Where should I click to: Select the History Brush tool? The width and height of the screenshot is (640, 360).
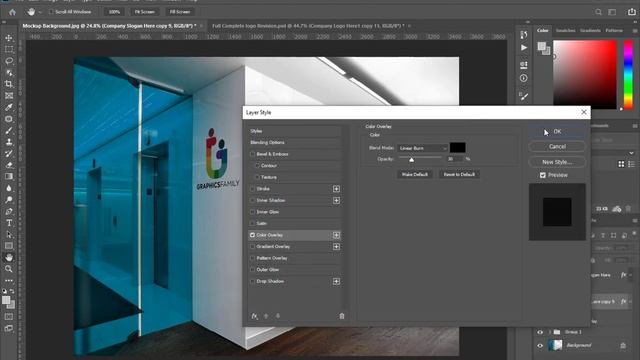pyautogui.click(x=9, y=153)
